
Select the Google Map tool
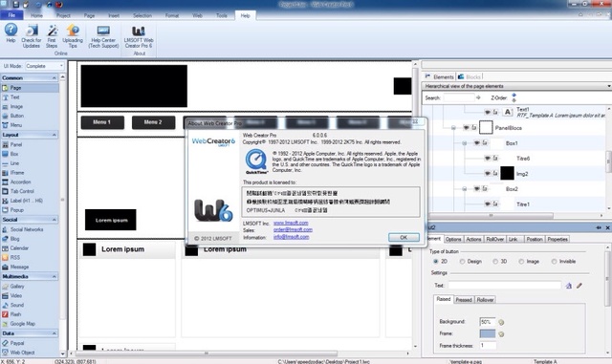30,324
